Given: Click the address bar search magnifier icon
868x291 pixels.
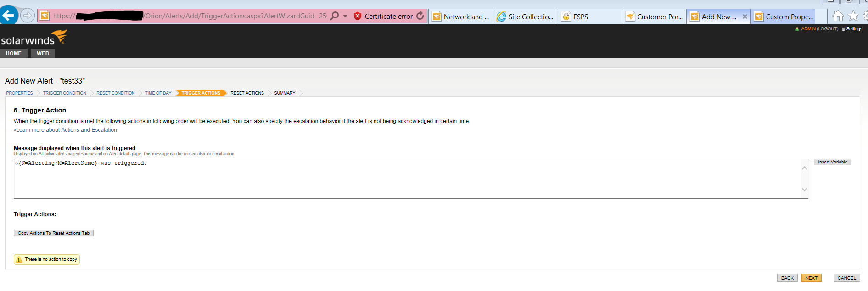Looking at the screenshot, I should [x=335, y=16].
